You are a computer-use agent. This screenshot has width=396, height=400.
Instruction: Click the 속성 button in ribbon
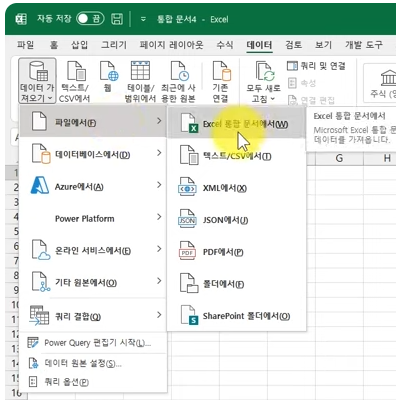[302, 83]
